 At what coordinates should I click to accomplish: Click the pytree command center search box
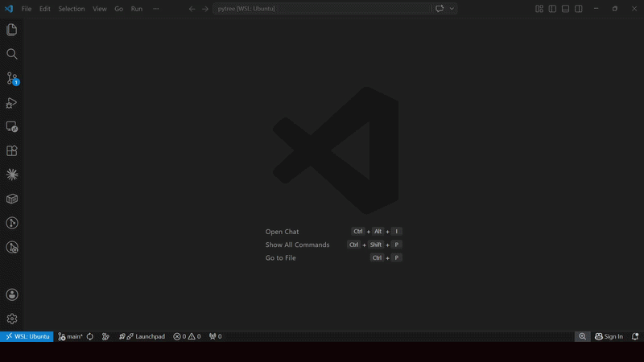click(322, 9)
